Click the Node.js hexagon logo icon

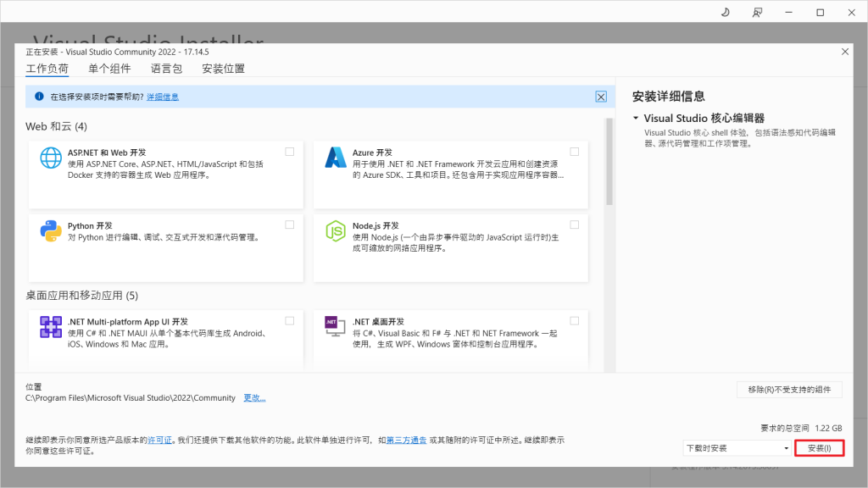click(336, 230)
